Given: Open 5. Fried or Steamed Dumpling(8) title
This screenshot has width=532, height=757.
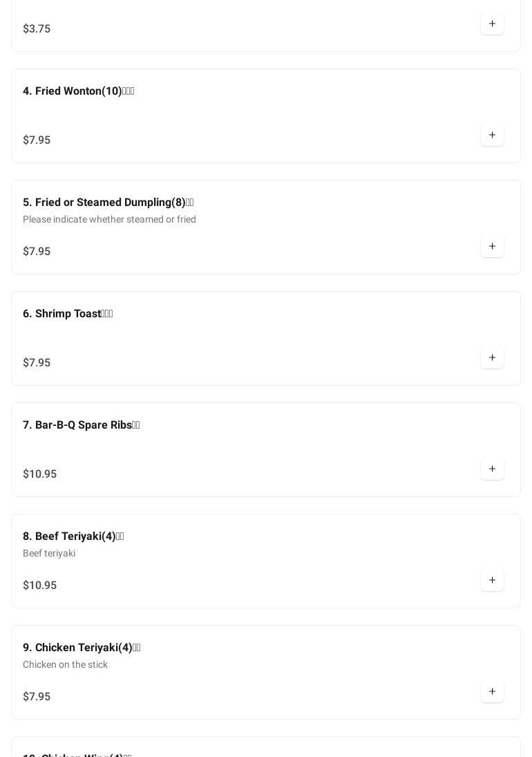Looking at the screenshot, I should pos(108,203).
